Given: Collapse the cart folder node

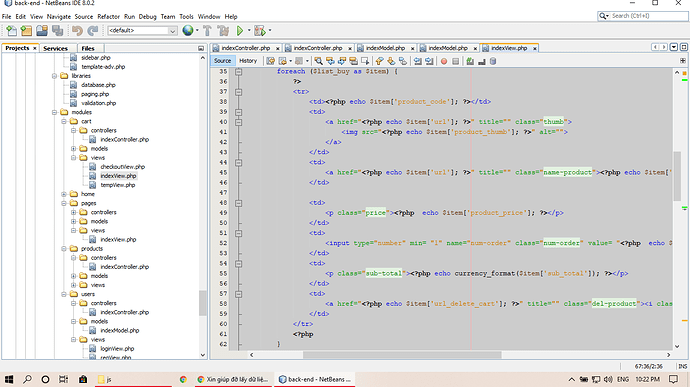Looking at the screenshot, I should pyautogui.click(x=64, y=121).
